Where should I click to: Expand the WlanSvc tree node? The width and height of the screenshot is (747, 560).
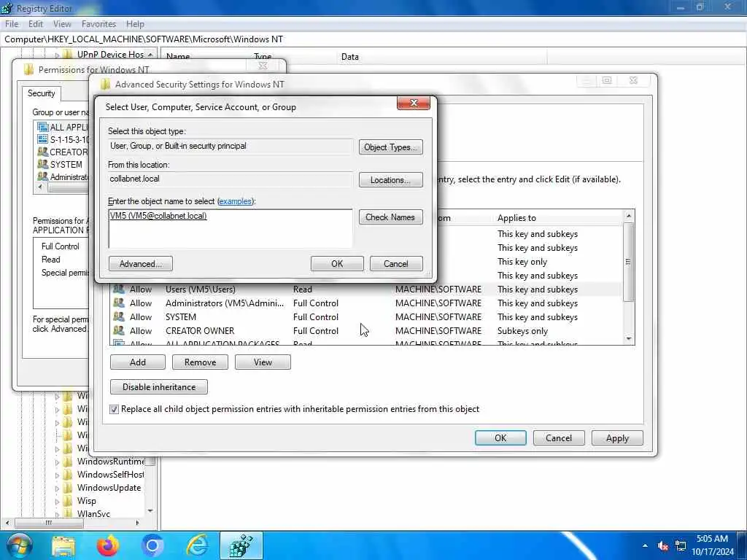57,514
